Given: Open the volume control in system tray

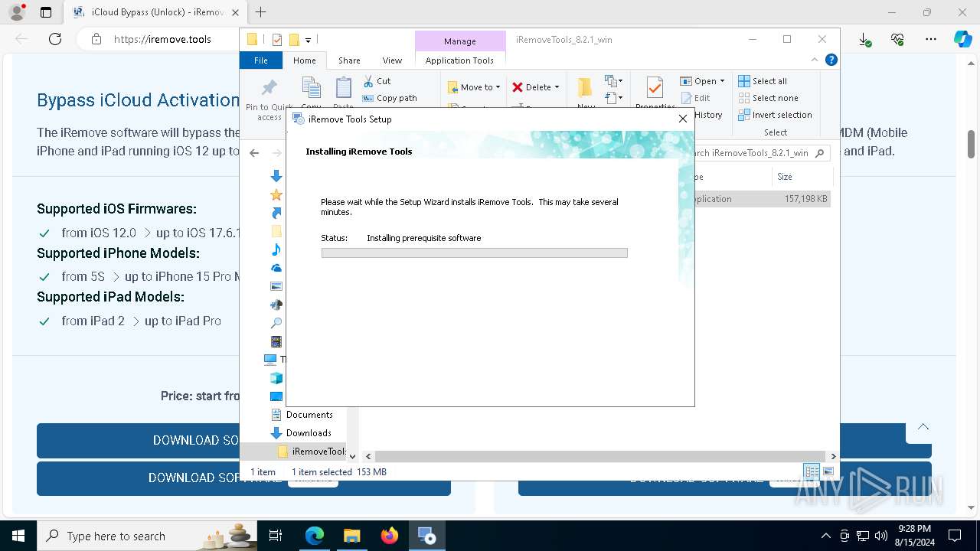Looking at the screenshot, I should coord(881,536).
